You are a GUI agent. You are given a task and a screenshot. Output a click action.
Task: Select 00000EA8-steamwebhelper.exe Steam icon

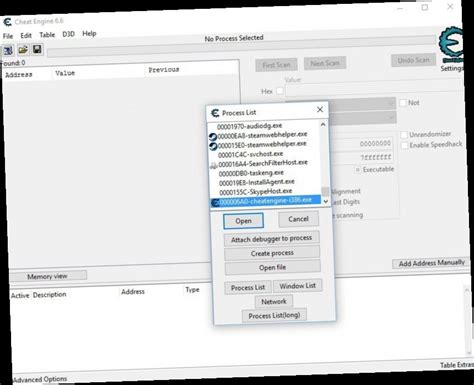(213, 137)
